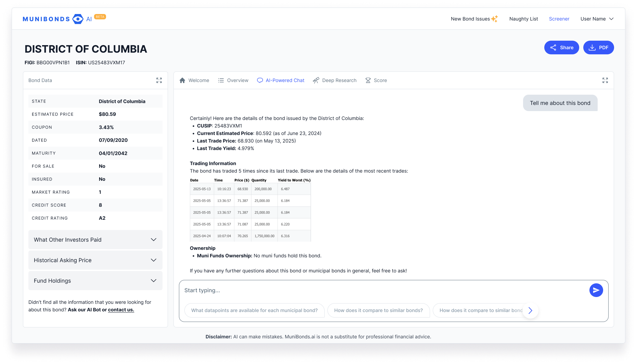Download the bond report as PDF
The width and height of the screenshot is (637, 364).
pyautogui.click(x=599, y=48)
